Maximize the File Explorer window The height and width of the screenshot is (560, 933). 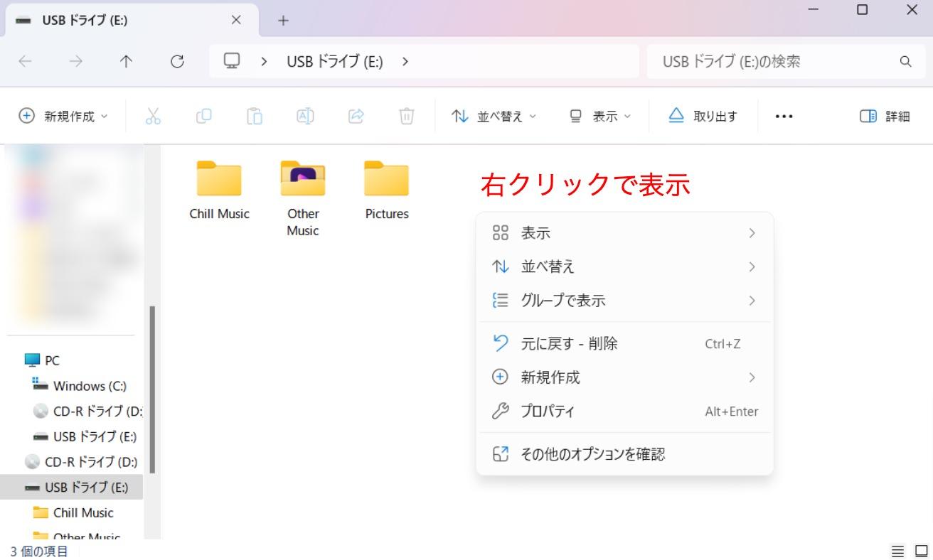[x=862, y=10]
